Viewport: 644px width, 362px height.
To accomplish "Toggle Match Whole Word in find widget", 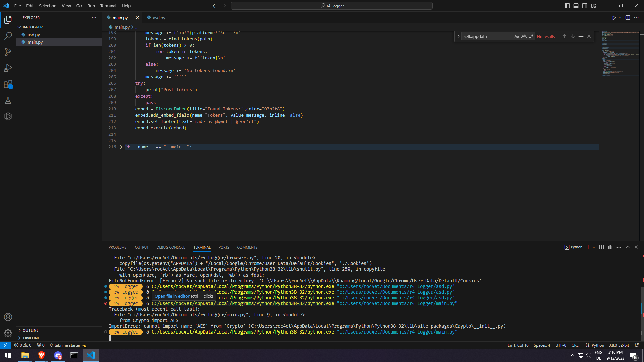I will click(x=524, y=36).
